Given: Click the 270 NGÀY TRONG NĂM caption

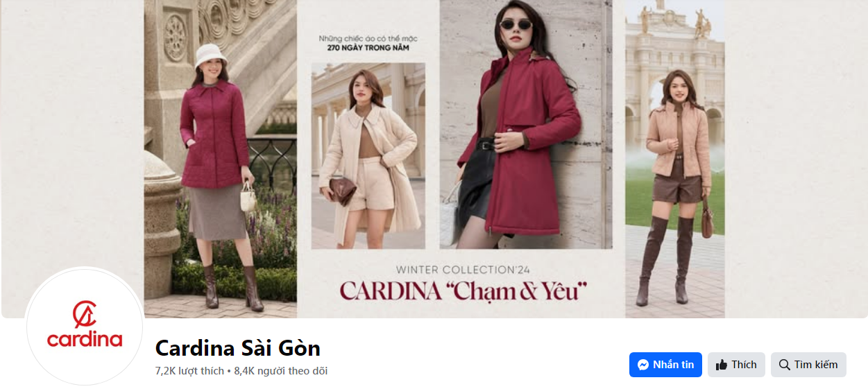Looking at the screenshot, I should point(368,48).
